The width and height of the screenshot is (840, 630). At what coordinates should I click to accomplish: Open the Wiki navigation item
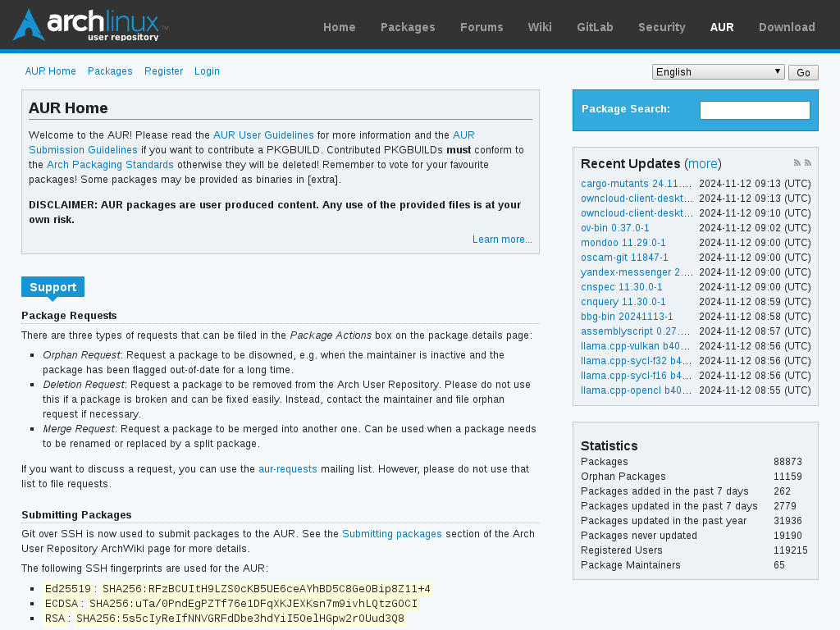coord(540,27)
